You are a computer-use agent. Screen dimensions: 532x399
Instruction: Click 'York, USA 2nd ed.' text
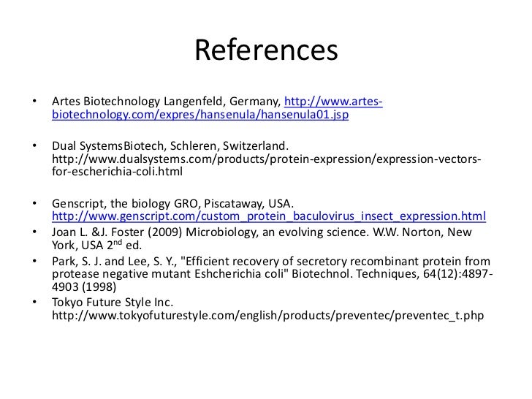click(96, 245)
